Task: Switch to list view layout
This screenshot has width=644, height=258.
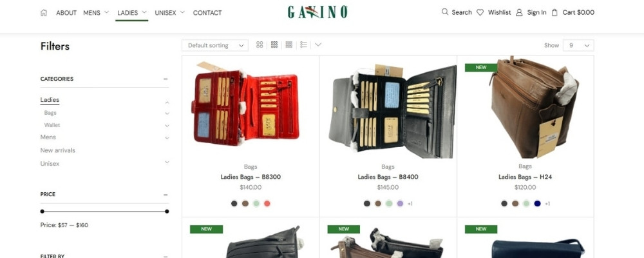Action: [303, 45]
